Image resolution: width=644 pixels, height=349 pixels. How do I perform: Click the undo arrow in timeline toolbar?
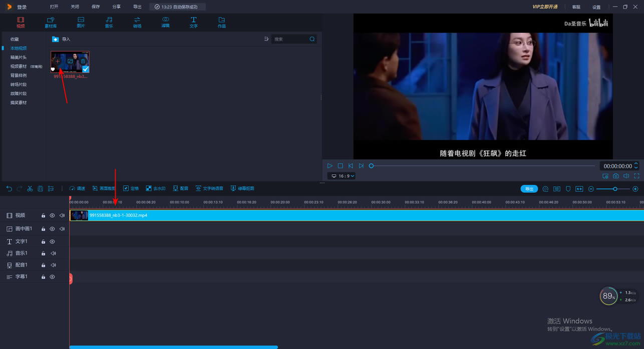(x=9, y=189)
